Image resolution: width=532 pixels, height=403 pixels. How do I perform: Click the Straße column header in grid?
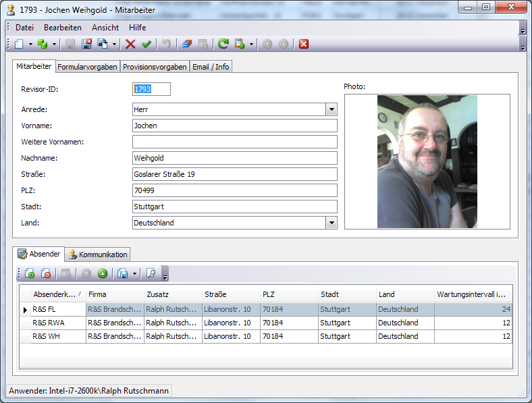pyautogui.click(x=231, y=294)
